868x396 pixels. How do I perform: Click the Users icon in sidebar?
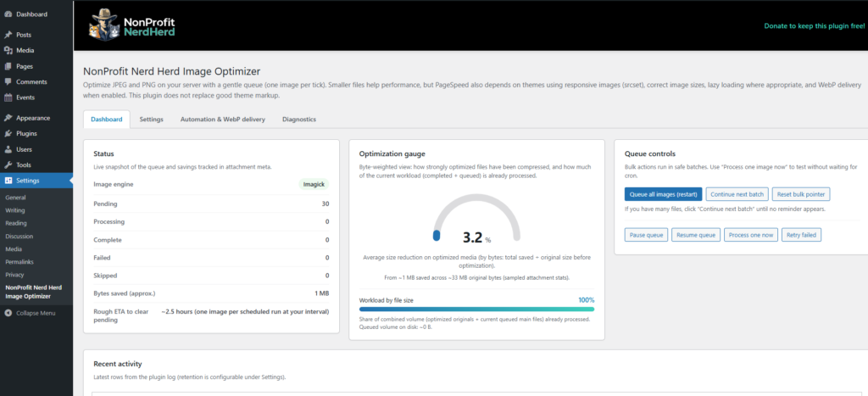click(8, 149)
